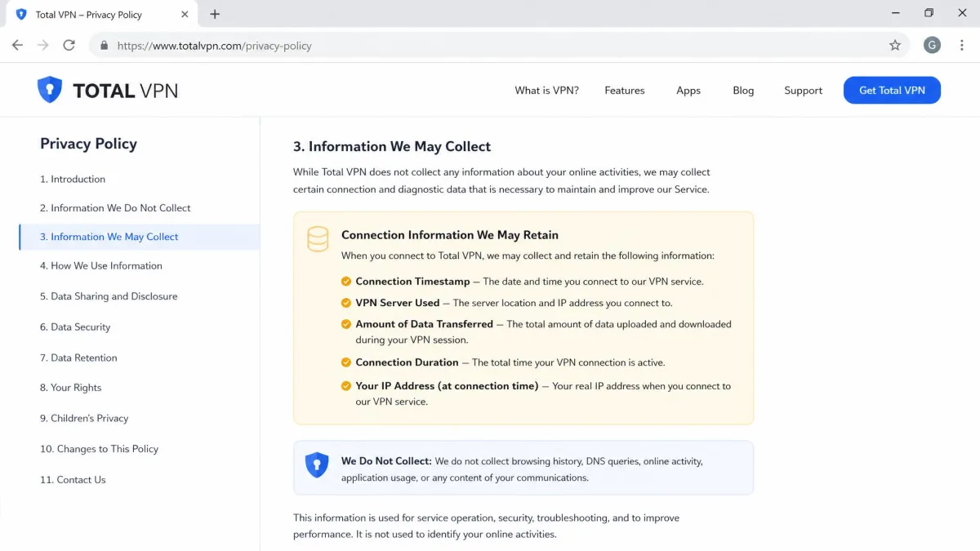
Task: Go to 5. Data Sharing and Disclosure
Action: click(109, 296)
